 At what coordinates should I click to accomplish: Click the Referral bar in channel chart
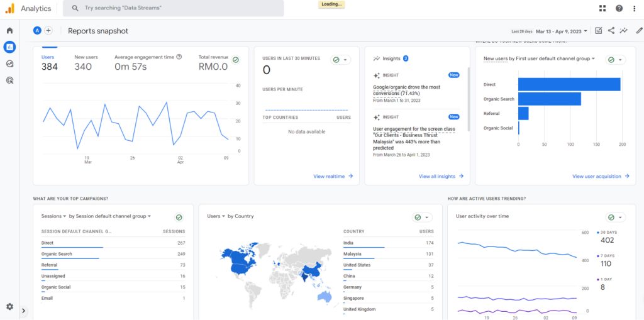click(x=523, y=113)
